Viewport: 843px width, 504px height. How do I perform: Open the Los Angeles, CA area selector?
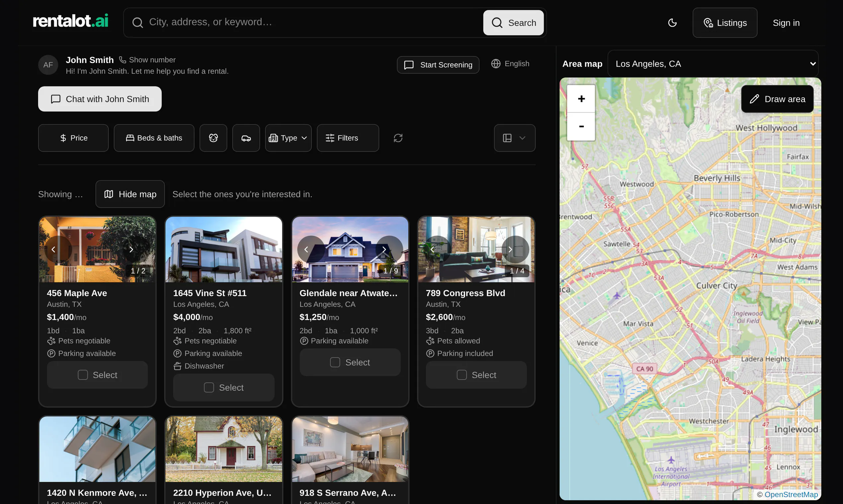pyautogui.click(x=713, y=64)
